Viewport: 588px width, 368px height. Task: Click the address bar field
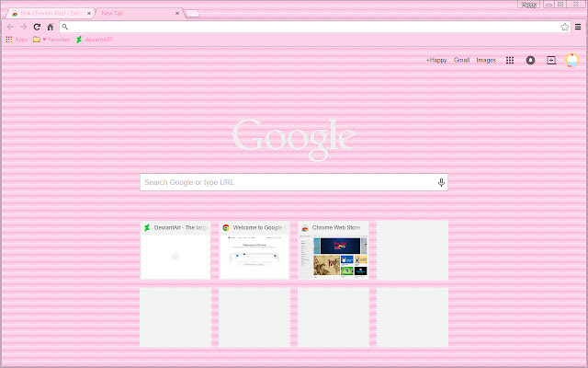coord(315,27)
